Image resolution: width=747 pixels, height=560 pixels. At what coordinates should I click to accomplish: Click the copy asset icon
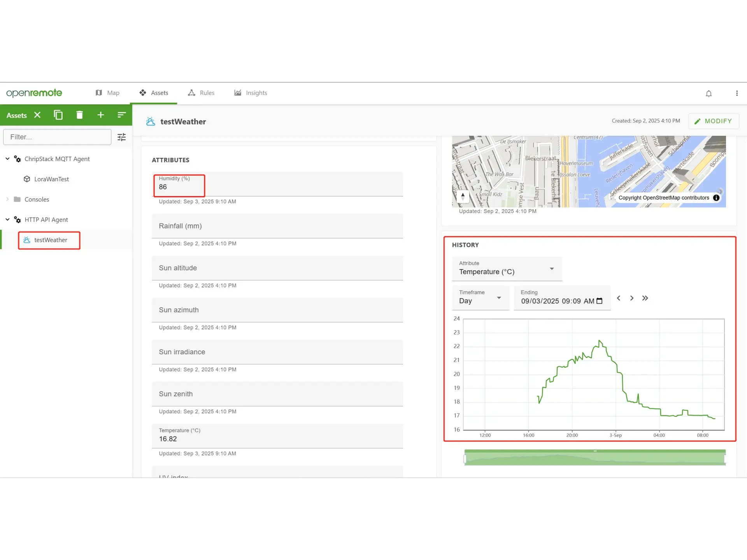tap(58, 115)
